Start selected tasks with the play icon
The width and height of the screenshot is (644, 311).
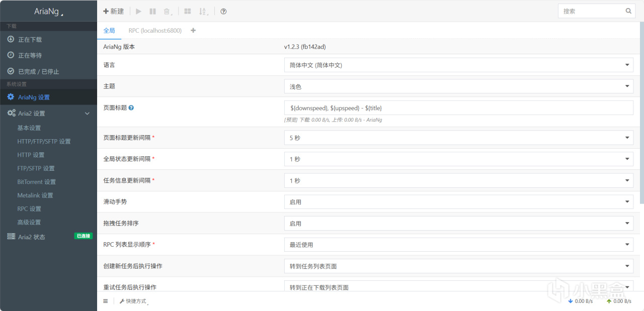point(139,11)
